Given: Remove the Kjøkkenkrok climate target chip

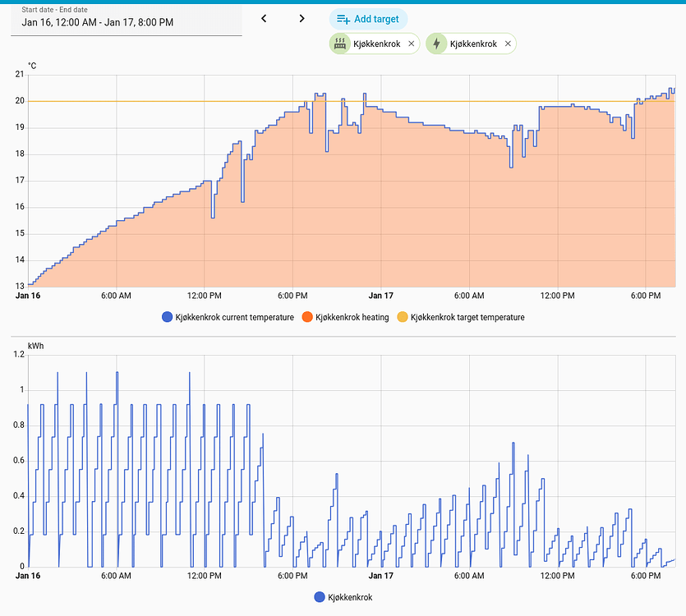Looking at the screenshot, I should pos(412,44).
